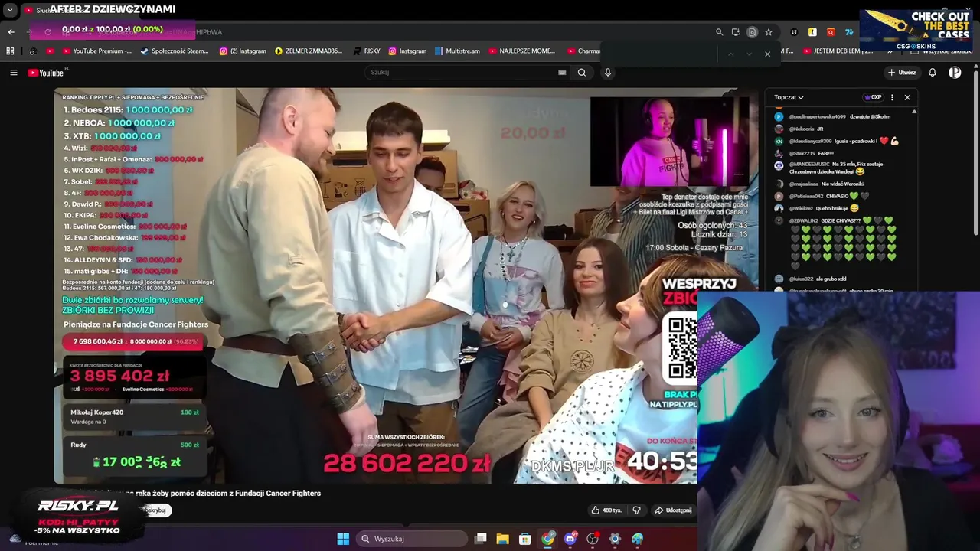Open Task View on the taskbar
980x551 pixels.
[x=481, y=539]
